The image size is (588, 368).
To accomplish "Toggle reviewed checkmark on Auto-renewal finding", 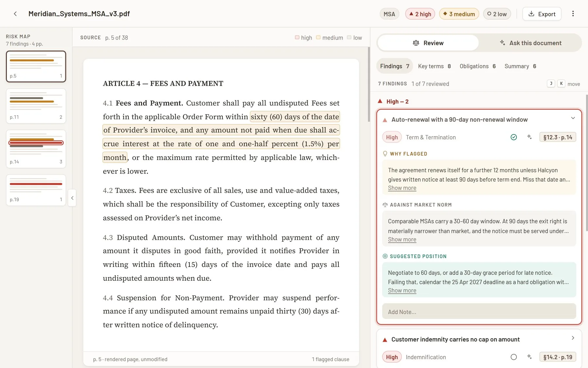I will click(x=514, y=137).
